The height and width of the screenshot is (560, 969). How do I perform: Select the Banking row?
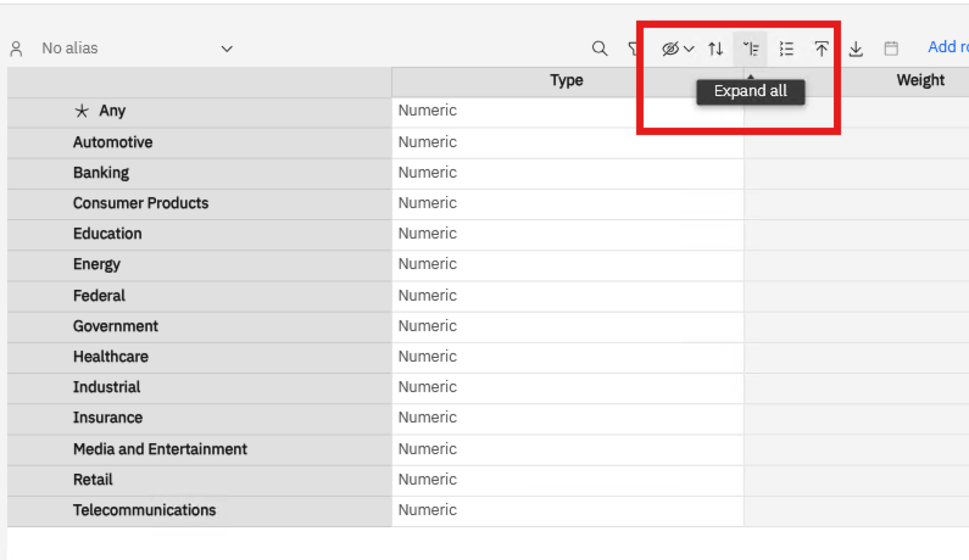[x=199, y=173]
